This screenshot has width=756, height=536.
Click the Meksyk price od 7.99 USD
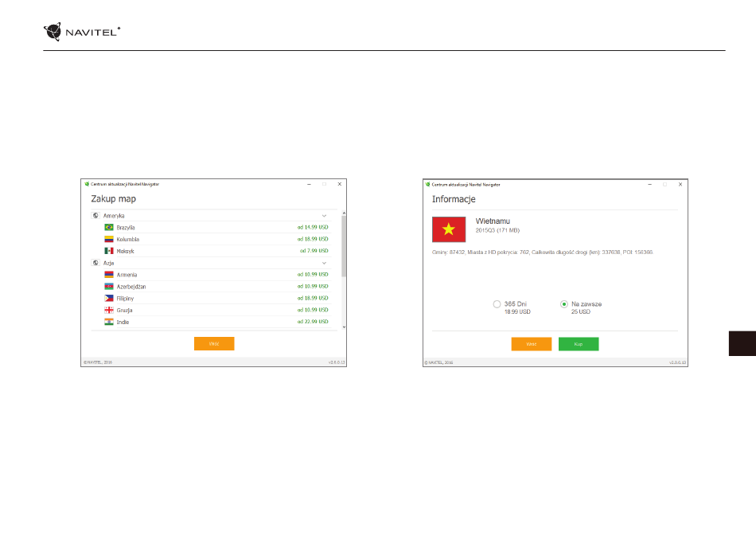pos(314,251)
